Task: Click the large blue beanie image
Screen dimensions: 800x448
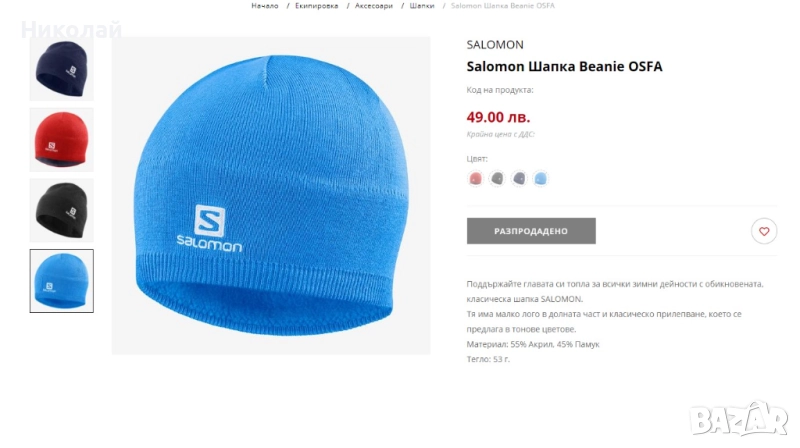Action: [271, 195]
